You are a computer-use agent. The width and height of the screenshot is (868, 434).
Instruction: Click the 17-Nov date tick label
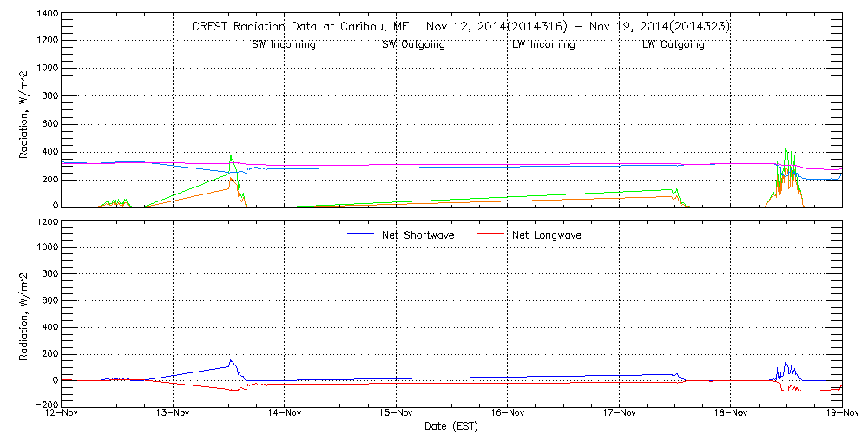[620, 413]
